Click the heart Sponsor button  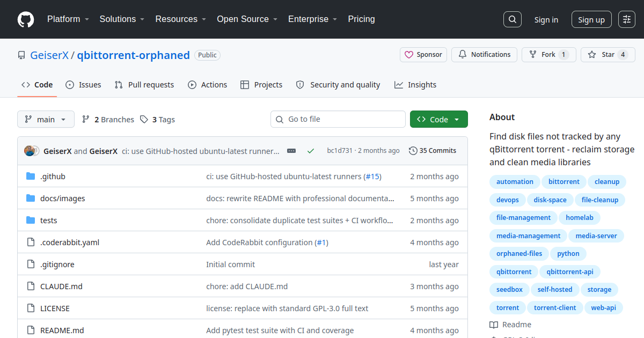pos(423,55)
